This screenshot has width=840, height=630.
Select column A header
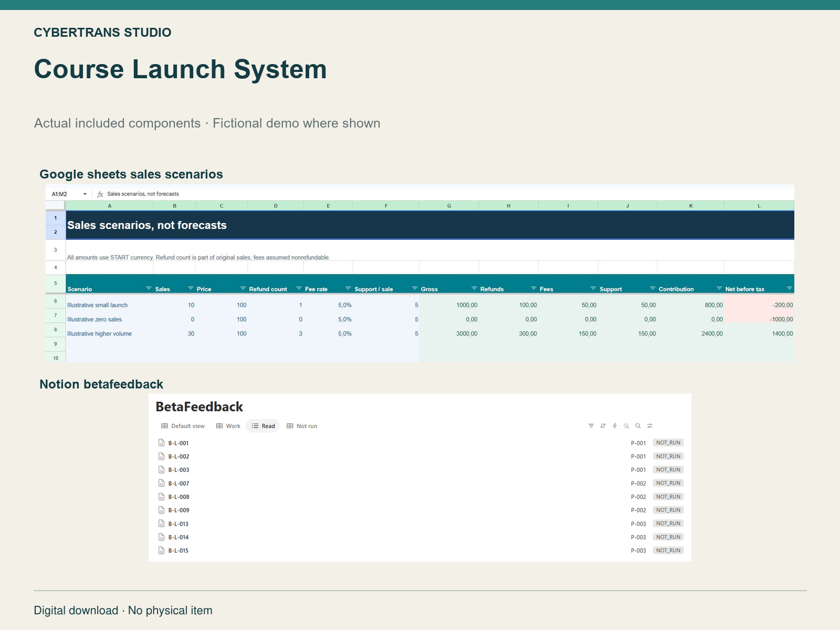(x=110, y=206)
